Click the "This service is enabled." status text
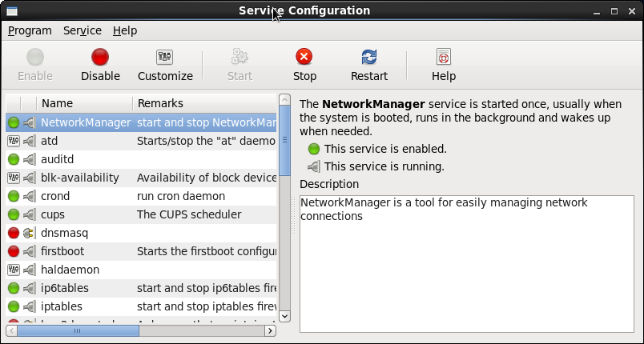Screen dimensions: 644x344 point(385,149)
